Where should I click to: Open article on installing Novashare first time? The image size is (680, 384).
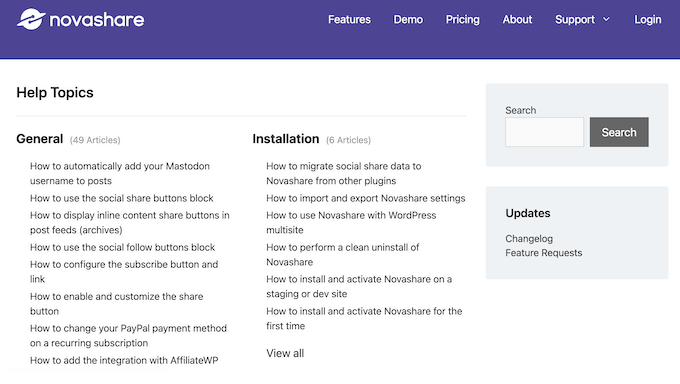point(364,318)
